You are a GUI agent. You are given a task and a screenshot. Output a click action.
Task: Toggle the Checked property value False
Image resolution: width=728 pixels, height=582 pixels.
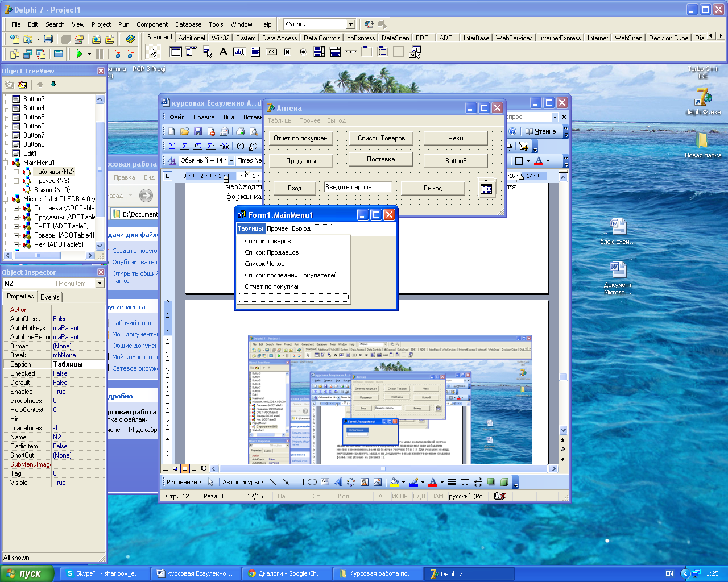[x=78, y=373]
